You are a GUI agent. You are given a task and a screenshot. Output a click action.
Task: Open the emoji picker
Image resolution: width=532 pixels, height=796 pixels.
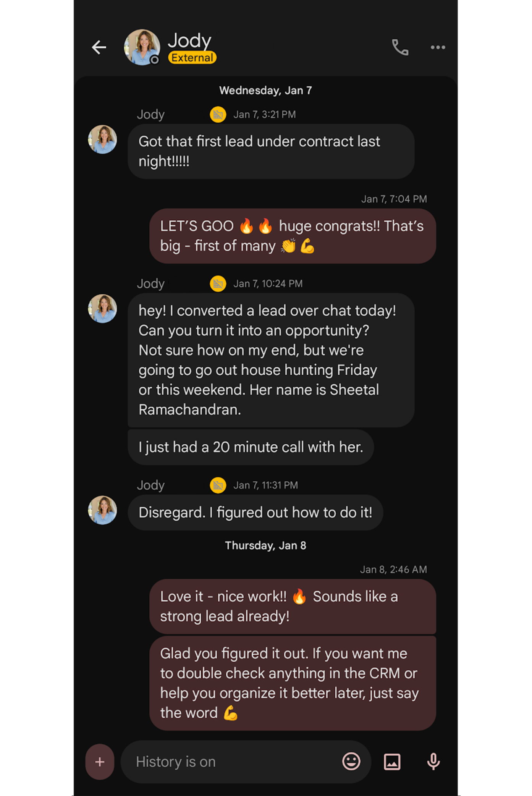(x=351, y=761)
